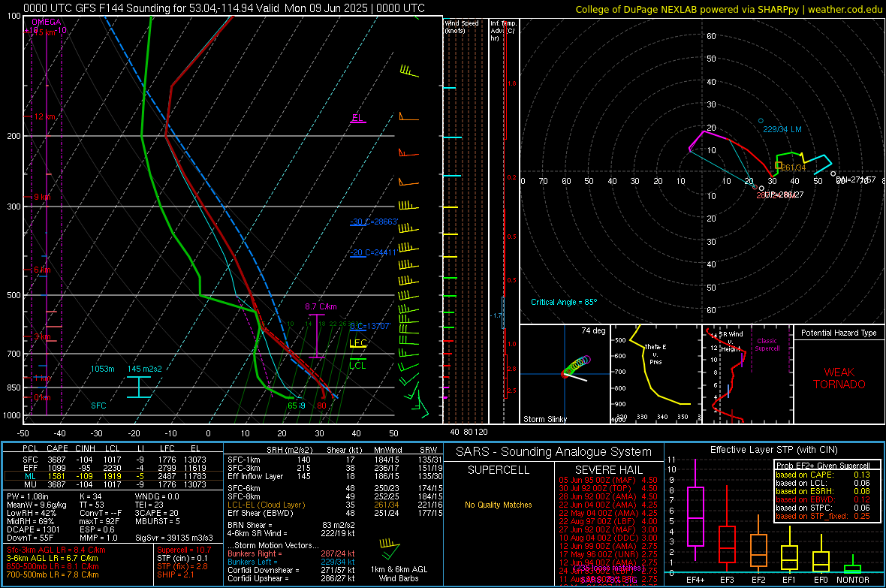Click the Corfidi Downshear = 271/57 kt line
886x588 pixels.
(291, 570)
